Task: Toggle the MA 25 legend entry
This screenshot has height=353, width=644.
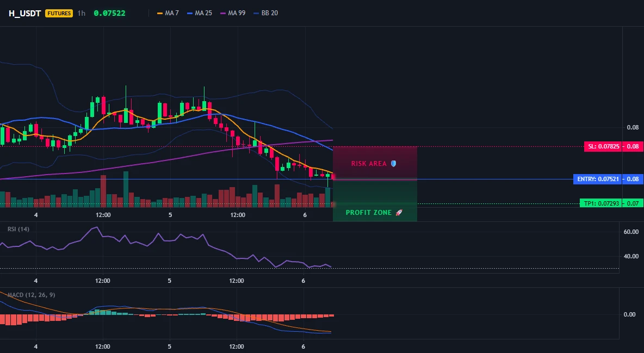Action: (x=200, y=13)
